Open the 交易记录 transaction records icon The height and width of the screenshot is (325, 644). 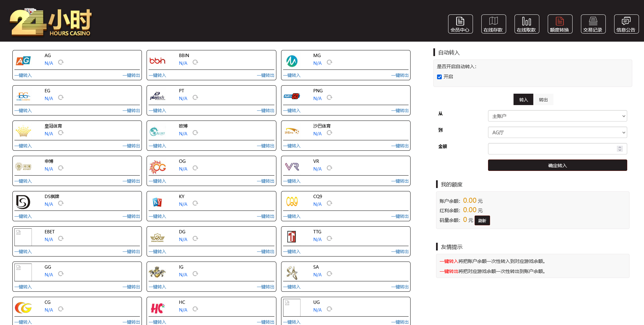(593, 24)
